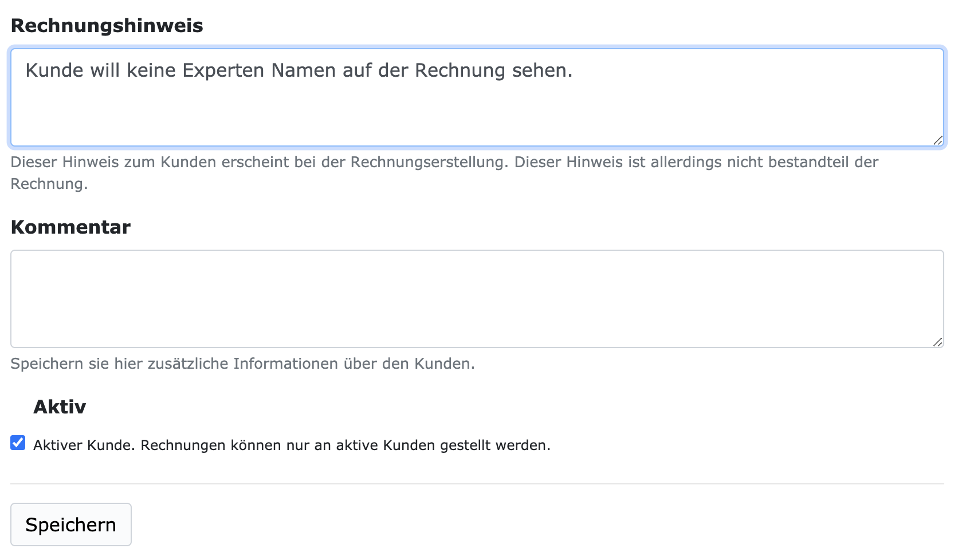Screen dimensions: 958x560
Task: Click the active customer description text
Action: click(292, 444)
